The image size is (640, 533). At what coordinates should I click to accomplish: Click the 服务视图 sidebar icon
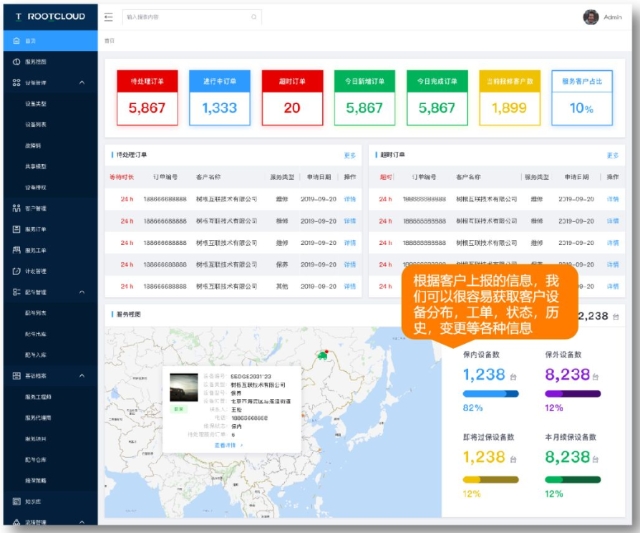pos(16,62)
